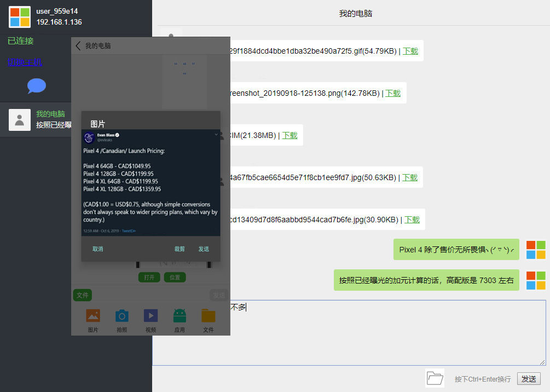Screen dimensions: 550x392
Task: Click 裁剪 in the 图片 dialog
Action: coord(180,249)
